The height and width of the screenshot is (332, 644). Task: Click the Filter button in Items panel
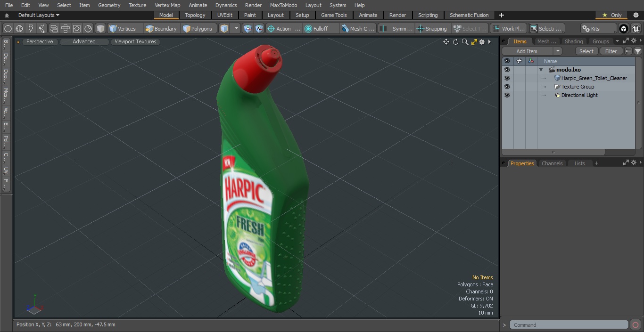(611, 51)
